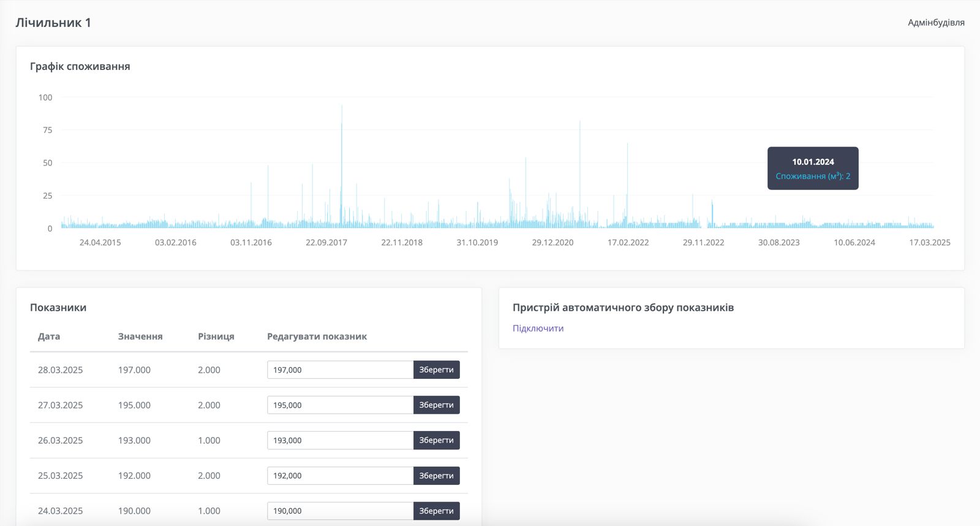Screen dimensions: 980x526
Task: Focus the 192,000 reading input field
Action: pyautogui.click(x=340, y=476)
